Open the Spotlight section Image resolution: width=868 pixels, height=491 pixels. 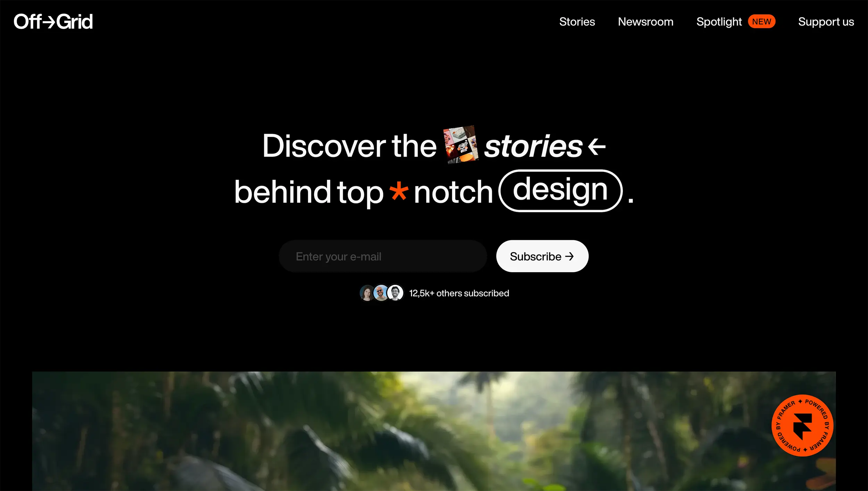click(719, 22)
